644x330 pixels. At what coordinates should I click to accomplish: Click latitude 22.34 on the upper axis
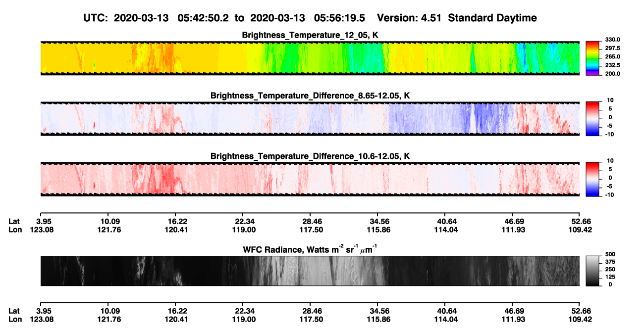(243, 221)
